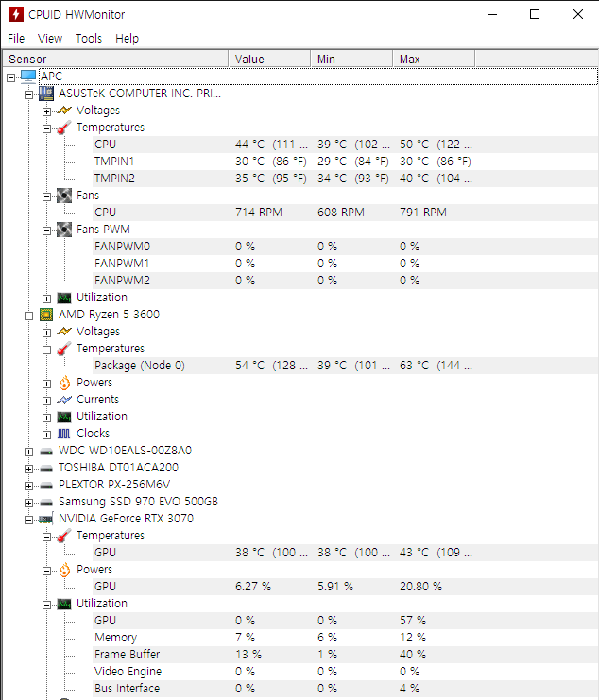The width and height of the screenshot is (599, 700).
Task: Click the Fans PWM fan icon
Action: [x=64, y=229]
